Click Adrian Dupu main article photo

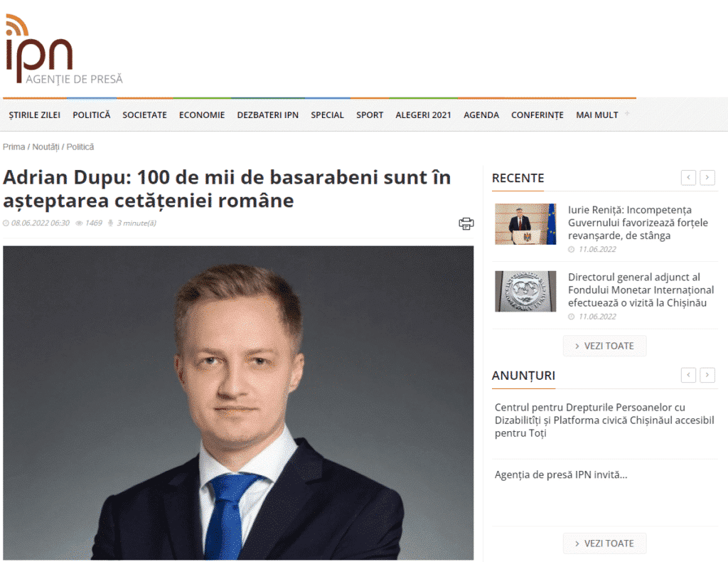click(238, 403)
